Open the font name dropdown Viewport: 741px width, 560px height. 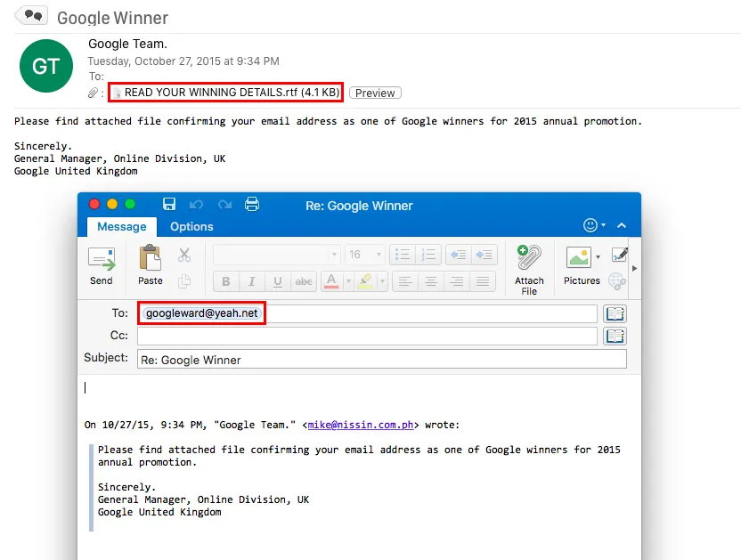coord(277,255)
